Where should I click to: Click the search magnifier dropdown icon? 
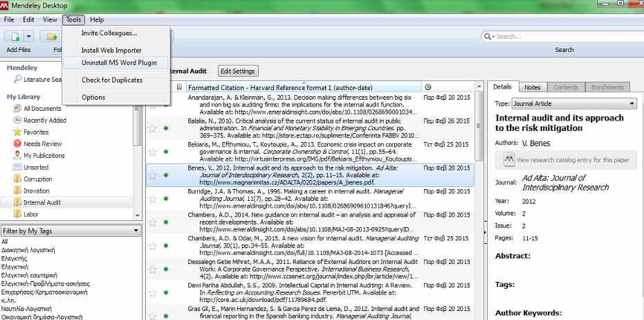point(490,37)
